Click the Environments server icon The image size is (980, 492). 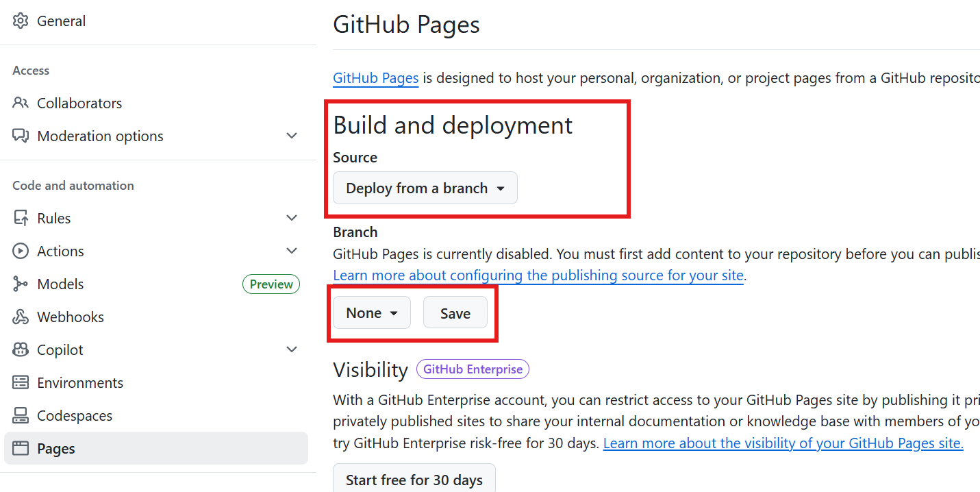pos(21,383)
